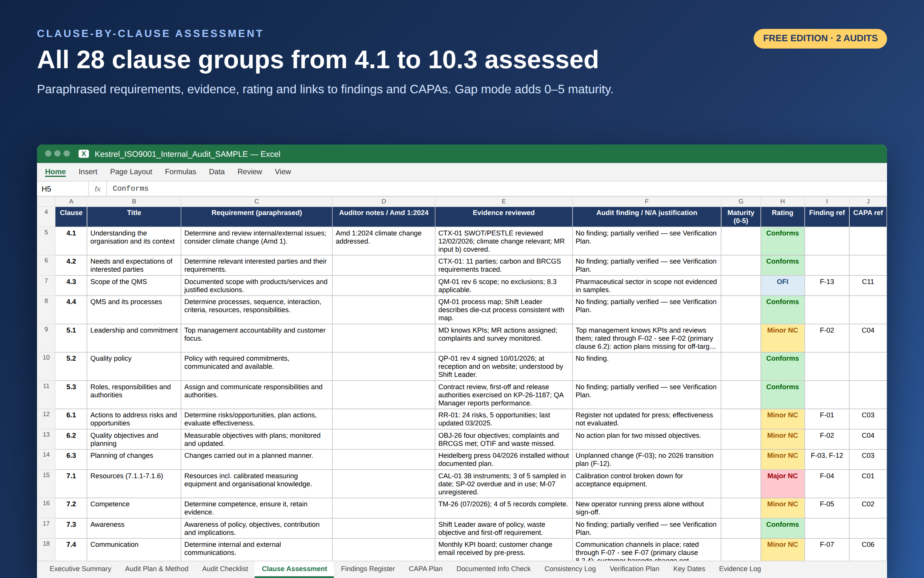Screen dimensions: 924x578
Task: Click CAPA ref C01 cell
Action: click(x=868, y=484)
